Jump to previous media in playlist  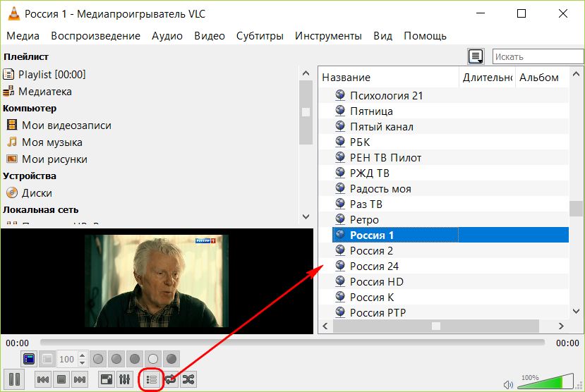[43, 379]
